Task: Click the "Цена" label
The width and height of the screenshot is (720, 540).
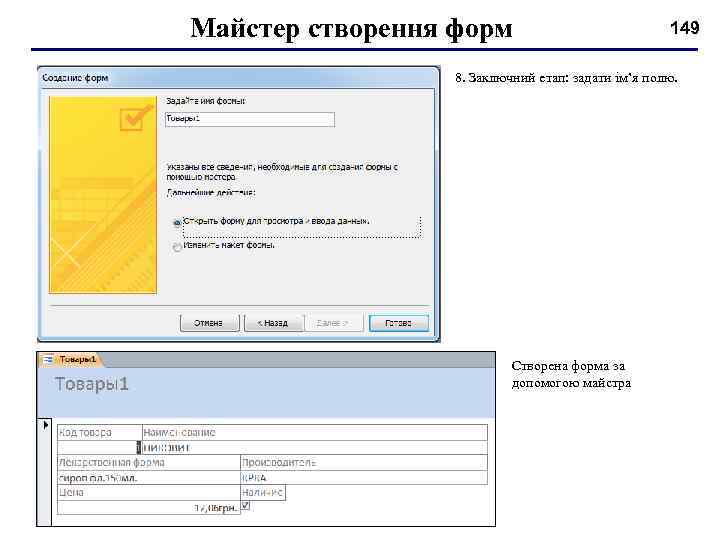Action: tap(71, 493)
